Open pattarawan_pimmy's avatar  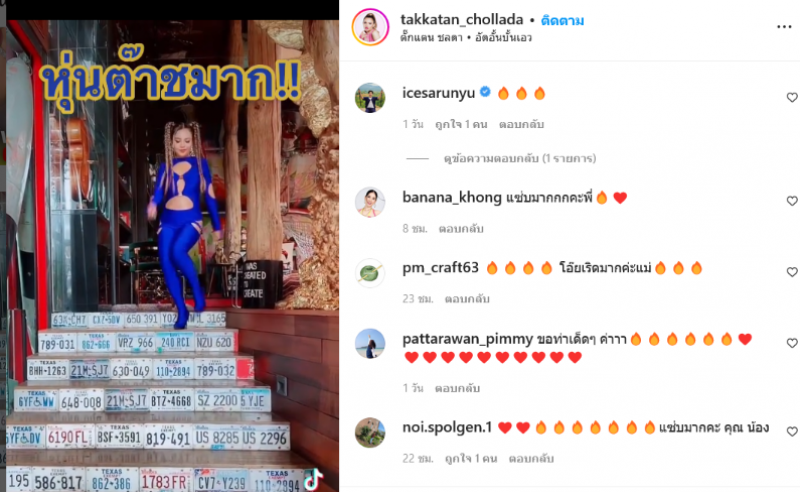[370, 343]
